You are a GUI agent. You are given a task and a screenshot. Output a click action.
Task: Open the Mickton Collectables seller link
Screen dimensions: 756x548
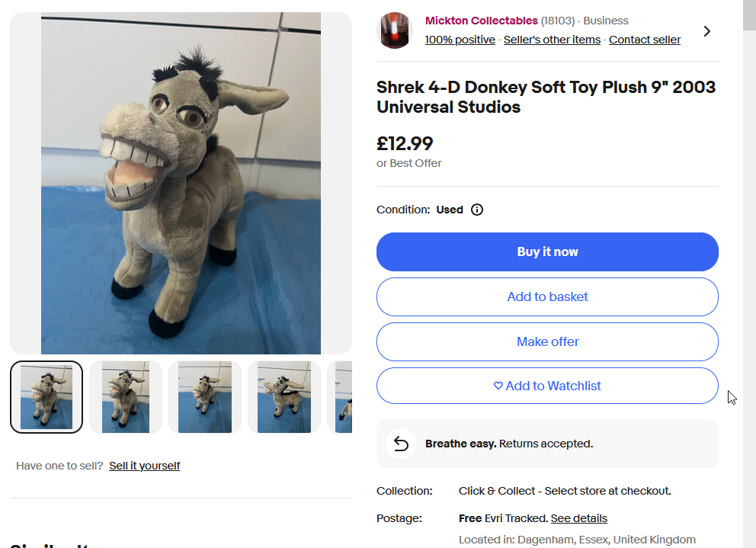point(481,21)
